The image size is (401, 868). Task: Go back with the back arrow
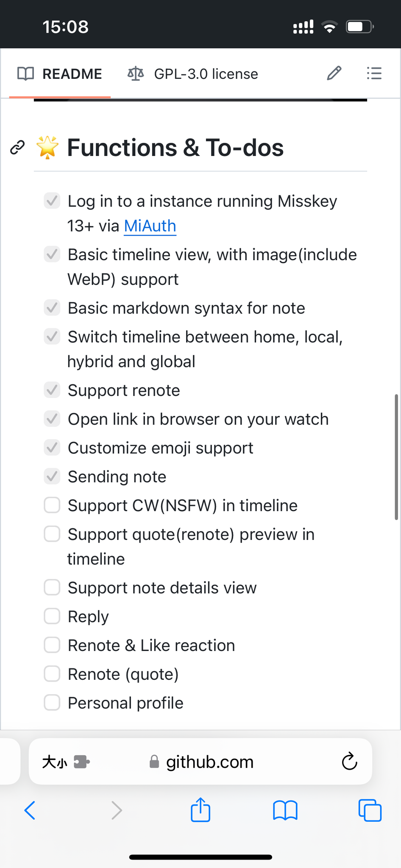coord(30,810)
